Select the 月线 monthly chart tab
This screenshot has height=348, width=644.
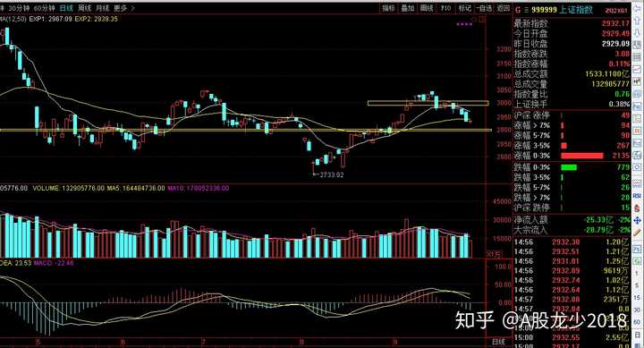[x=102, y=8]
